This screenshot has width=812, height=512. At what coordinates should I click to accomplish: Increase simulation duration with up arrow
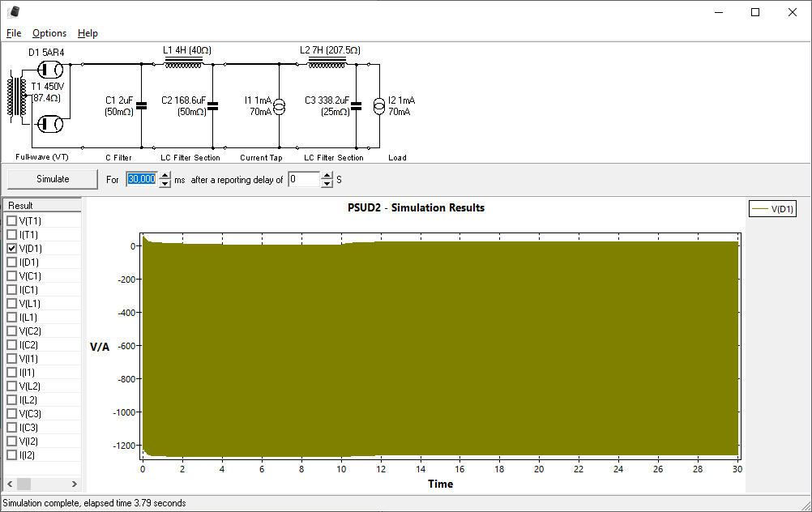click(165, 175)
